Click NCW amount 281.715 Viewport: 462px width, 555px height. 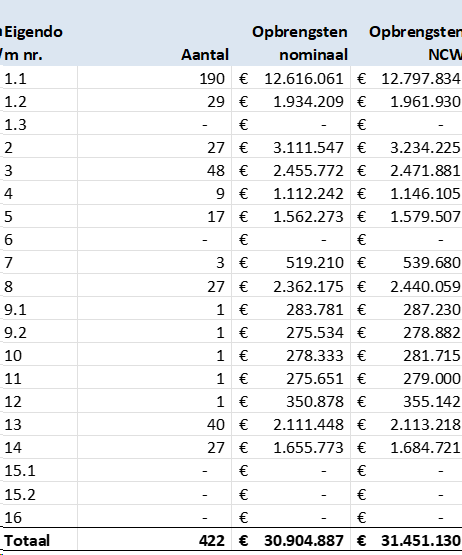click(x=432, y=356)
